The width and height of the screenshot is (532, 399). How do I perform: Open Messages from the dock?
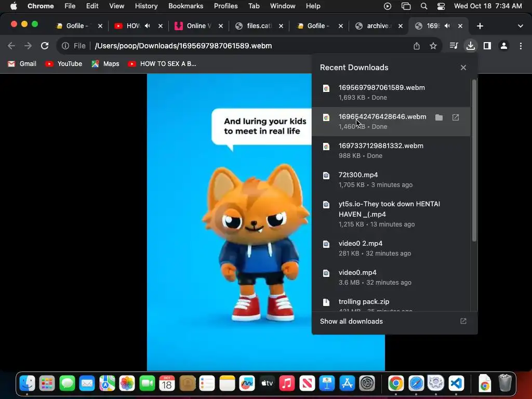click(x=67, y=383)
